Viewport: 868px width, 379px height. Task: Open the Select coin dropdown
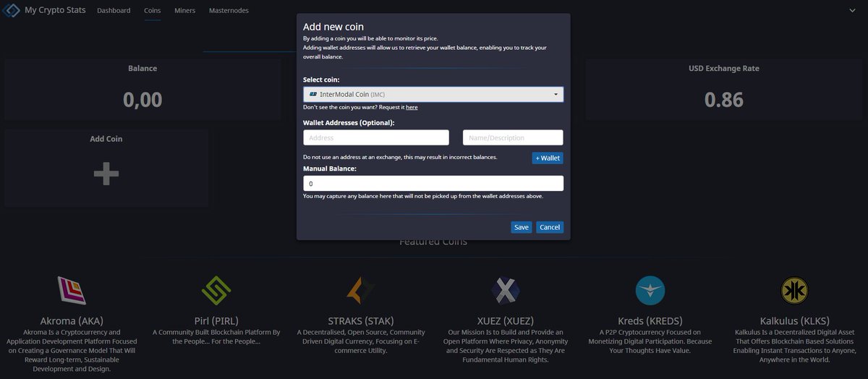[x=433, y=95]
